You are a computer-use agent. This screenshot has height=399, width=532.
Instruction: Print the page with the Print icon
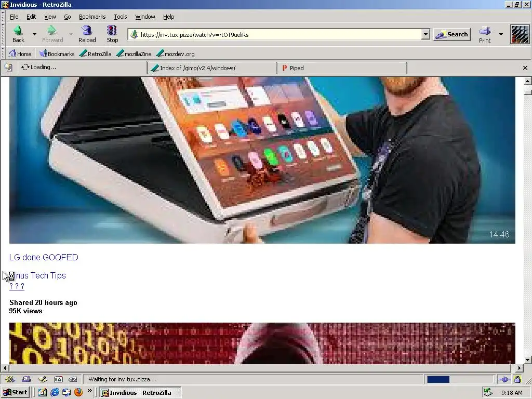click(485, 34)
